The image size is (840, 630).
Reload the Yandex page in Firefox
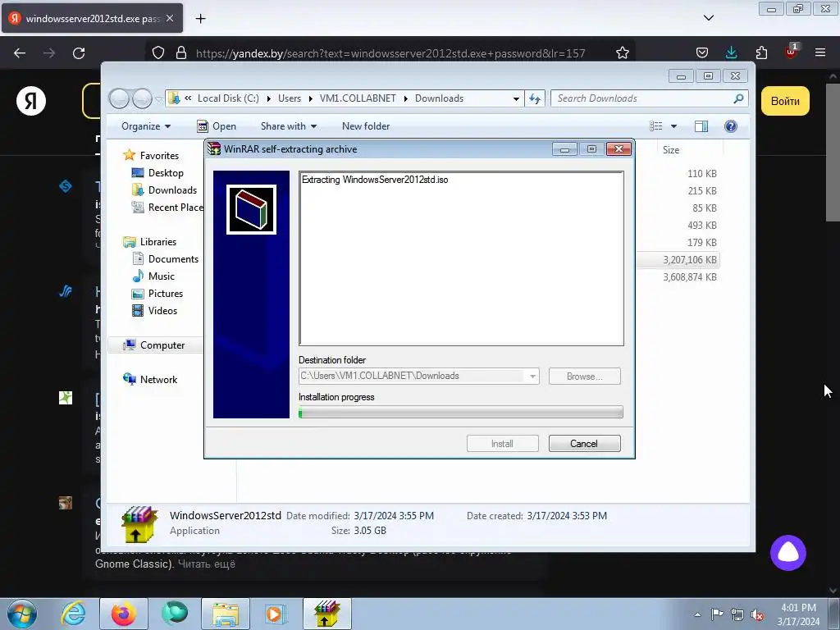pyautogui.click(x=79, y=53)
